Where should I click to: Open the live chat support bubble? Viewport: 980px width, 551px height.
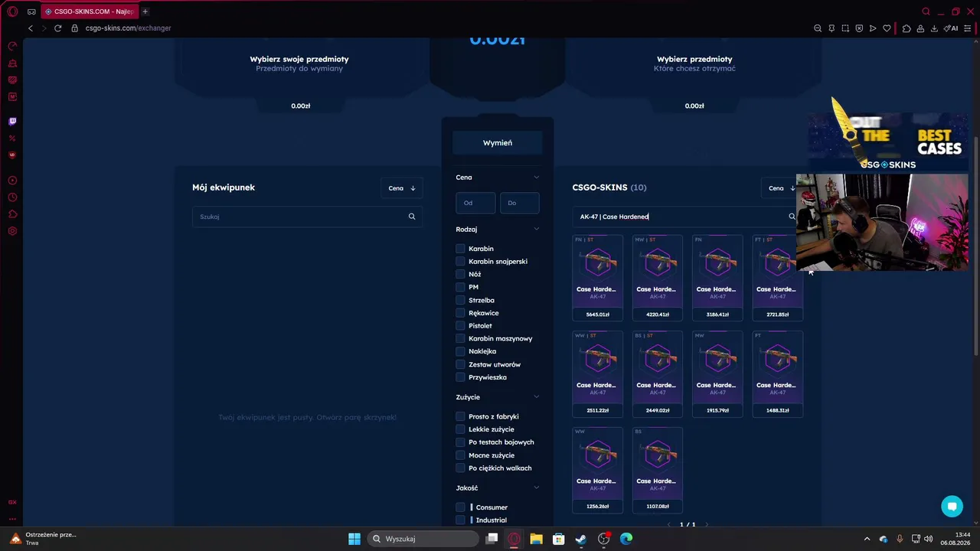click(952, 506)
